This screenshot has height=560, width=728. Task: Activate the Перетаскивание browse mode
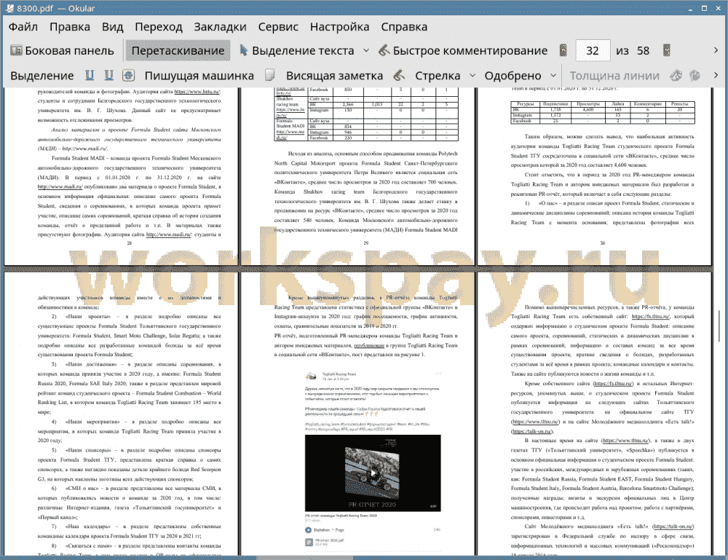coord(178,51)
